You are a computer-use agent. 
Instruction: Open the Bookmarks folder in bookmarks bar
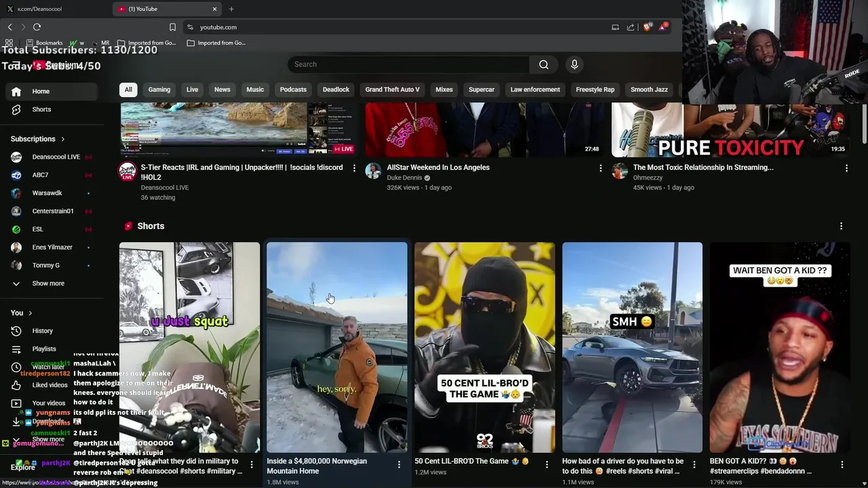click(x=44, y=43)
